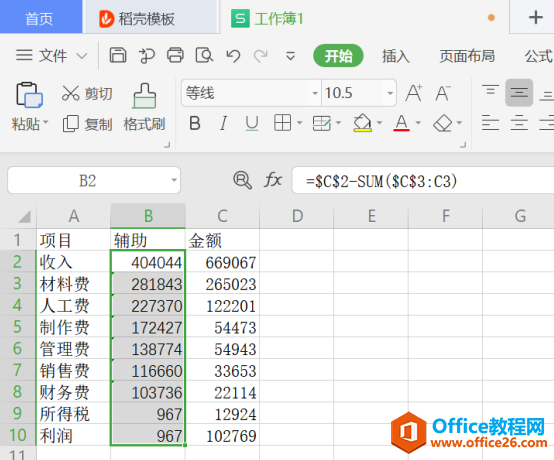Select row 5 header

[x=17, y=327]
